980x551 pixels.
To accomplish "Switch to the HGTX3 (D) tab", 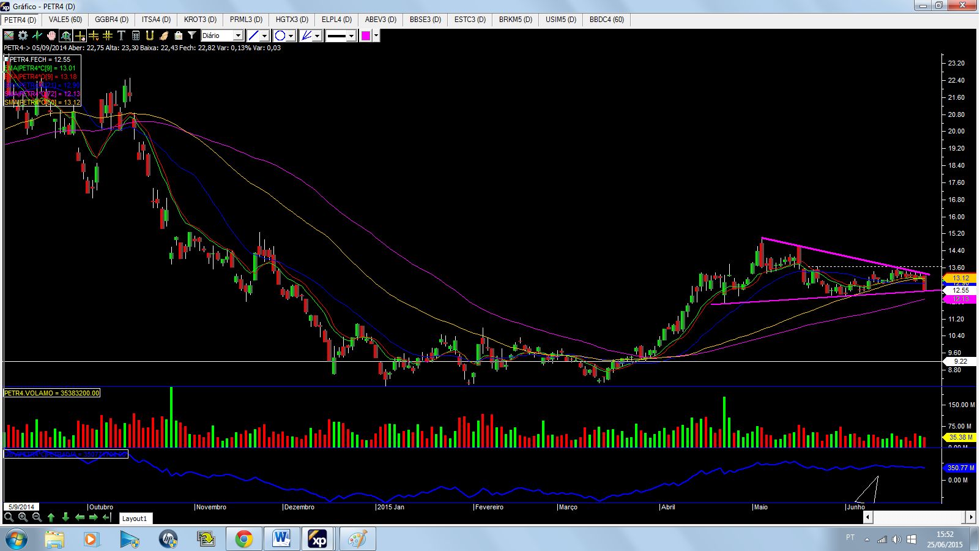I will click(x=292, y=20).
